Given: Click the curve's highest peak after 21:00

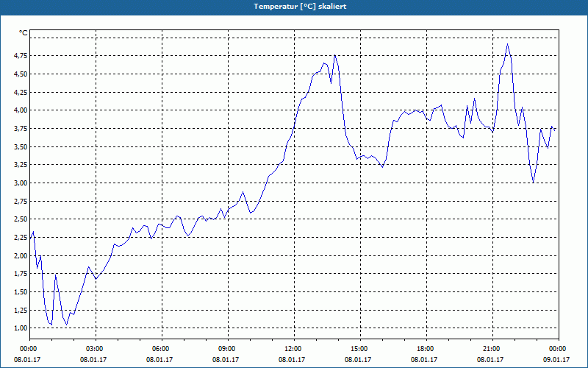Looking at the screenshot, I should pos(507,44).
